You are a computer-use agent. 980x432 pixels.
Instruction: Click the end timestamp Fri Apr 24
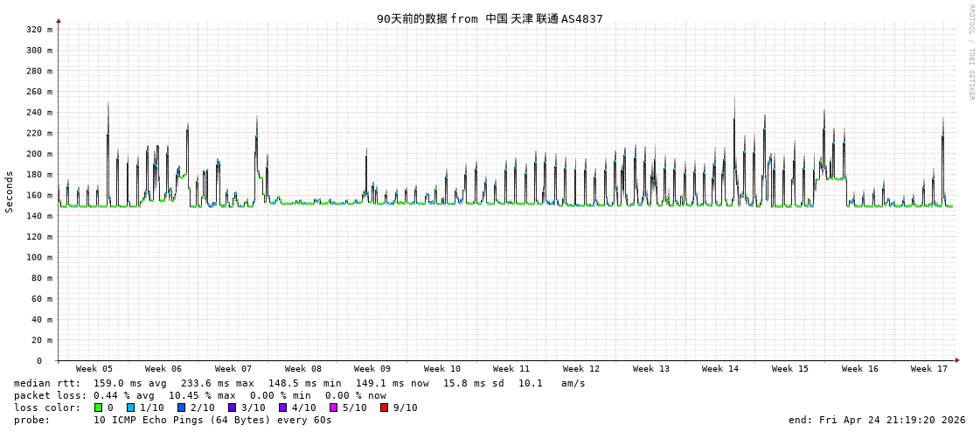click(x=877, y=420)
